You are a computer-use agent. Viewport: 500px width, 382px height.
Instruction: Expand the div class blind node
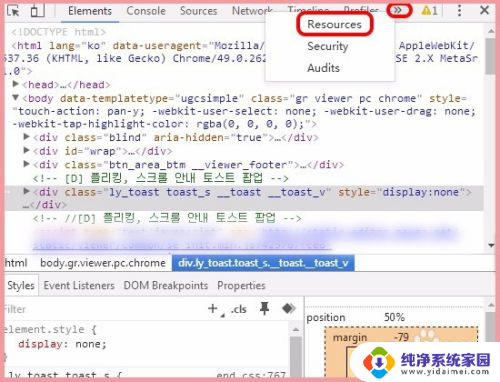point(26,137)
